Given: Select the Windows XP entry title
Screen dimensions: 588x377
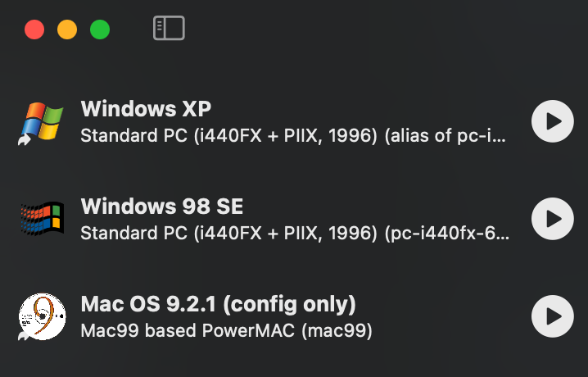Looking at the screenshot, I should pos(146,109).
